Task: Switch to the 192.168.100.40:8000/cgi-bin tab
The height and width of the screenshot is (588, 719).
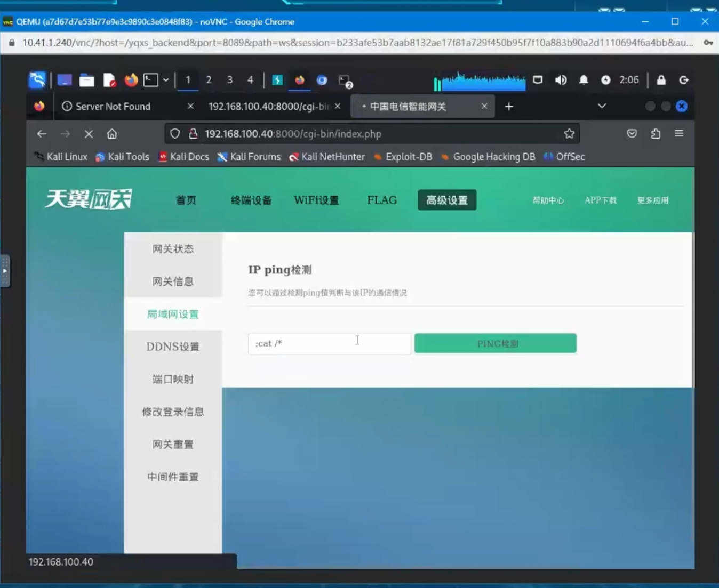Action: point(269,107)
